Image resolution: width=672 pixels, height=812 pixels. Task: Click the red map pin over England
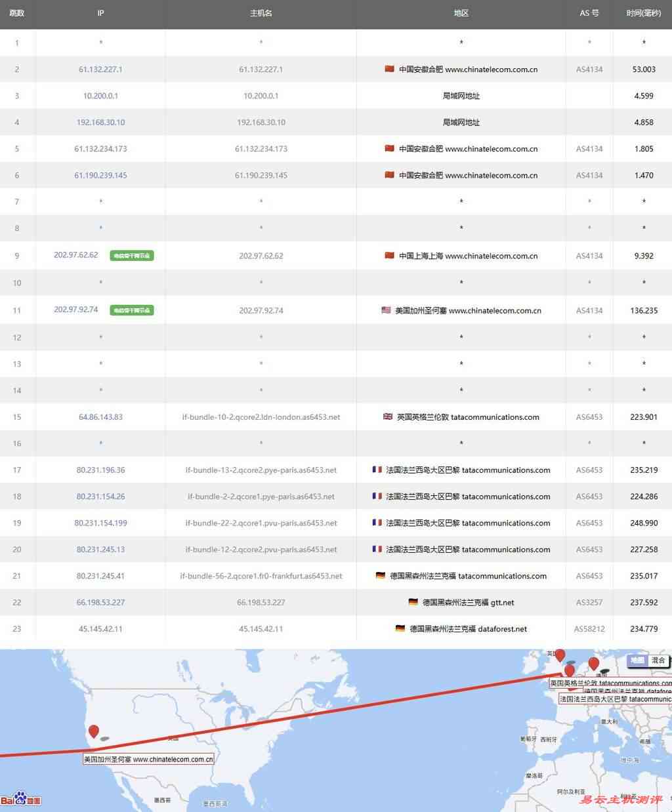point(560,655)
